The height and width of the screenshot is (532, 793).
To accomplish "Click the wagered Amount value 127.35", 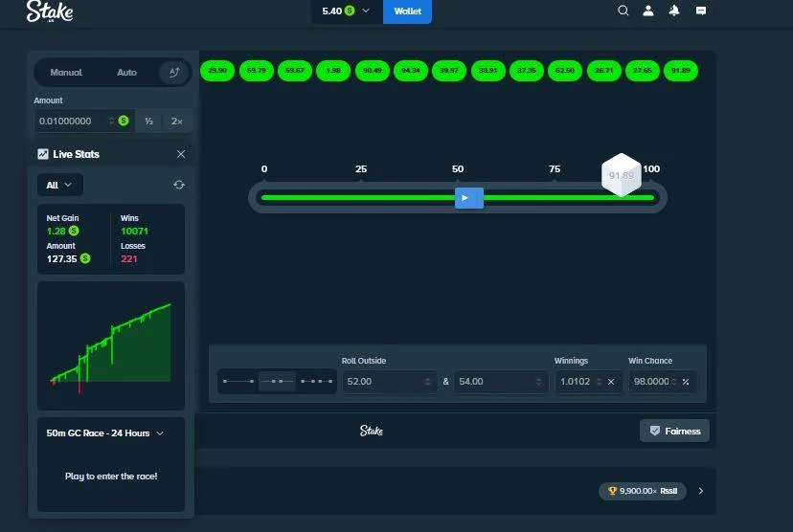I will 61,258.
